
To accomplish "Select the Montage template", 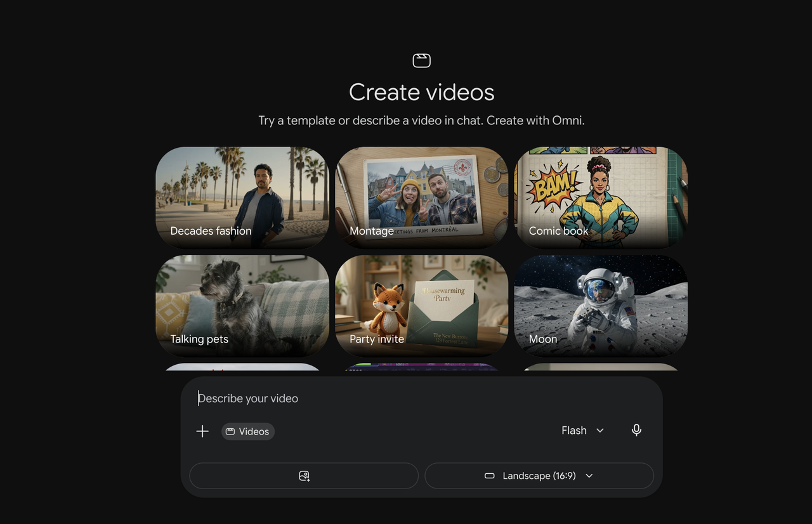I will point(422,198).
